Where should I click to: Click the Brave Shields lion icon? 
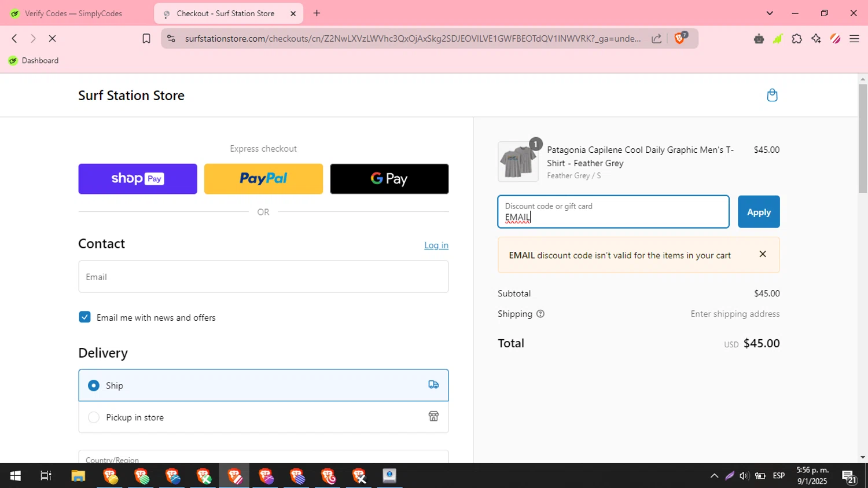coord(681,38)
